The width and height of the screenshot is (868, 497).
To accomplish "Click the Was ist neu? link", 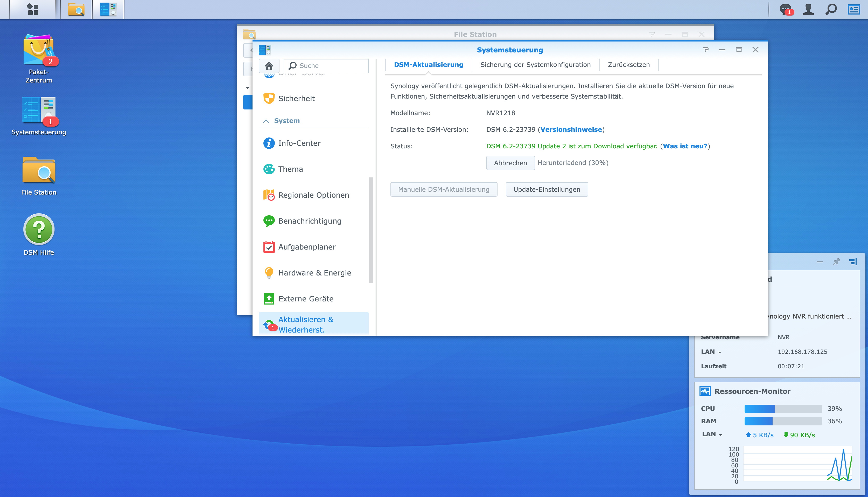I will [x=685, y=146].
